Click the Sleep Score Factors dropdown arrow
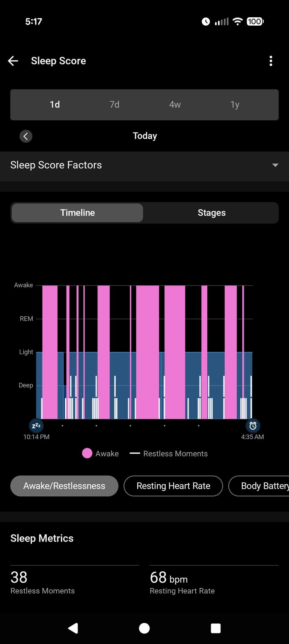Image resolution: width=289 pixels, height=644 pixels. point(275,165)
